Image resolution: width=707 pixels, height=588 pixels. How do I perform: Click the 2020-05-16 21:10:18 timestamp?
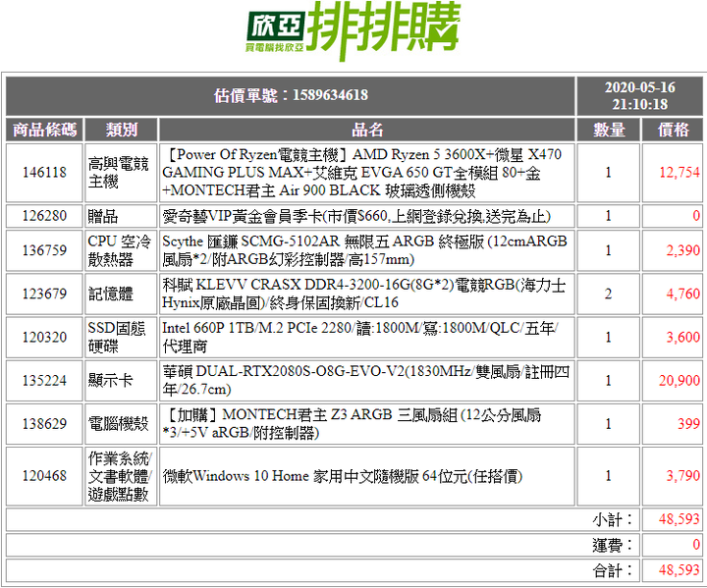point(640,95)
